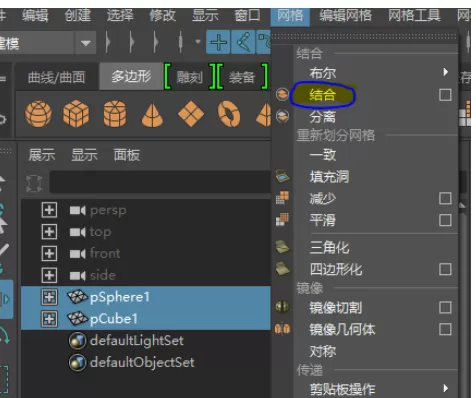The width and height of the screenshot is (476, 398).
Task: Switch to Rigging (装备) shelf tab
Action: coord(242,77)
